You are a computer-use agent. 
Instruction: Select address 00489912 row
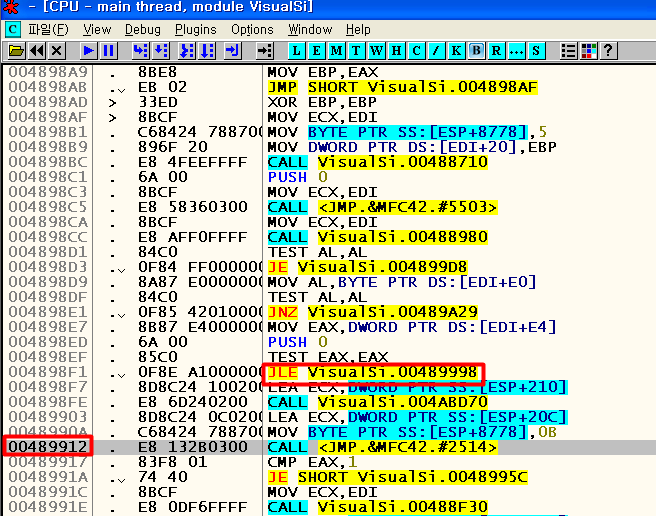[x=328, y=447]
